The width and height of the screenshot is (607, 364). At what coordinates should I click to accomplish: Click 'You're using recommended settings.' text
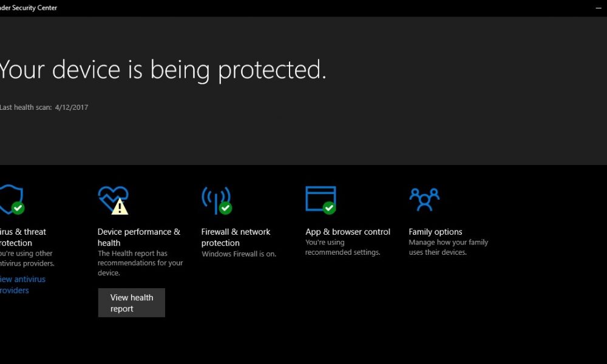[x=343, y=247]
